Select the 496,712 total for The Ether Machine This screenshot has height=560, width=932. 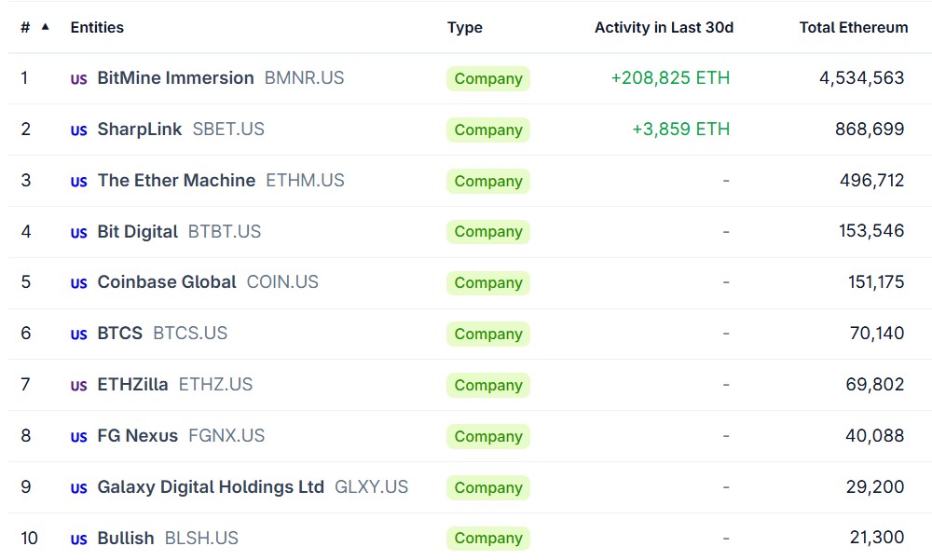pyautogui.click(x=872, y=181)
